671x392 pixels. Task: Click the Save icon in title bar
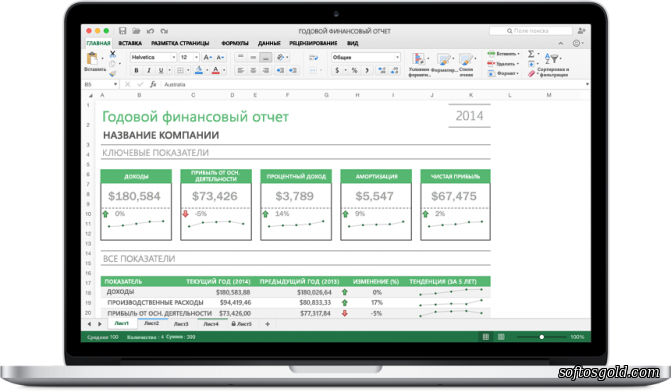tap(123, 31)
